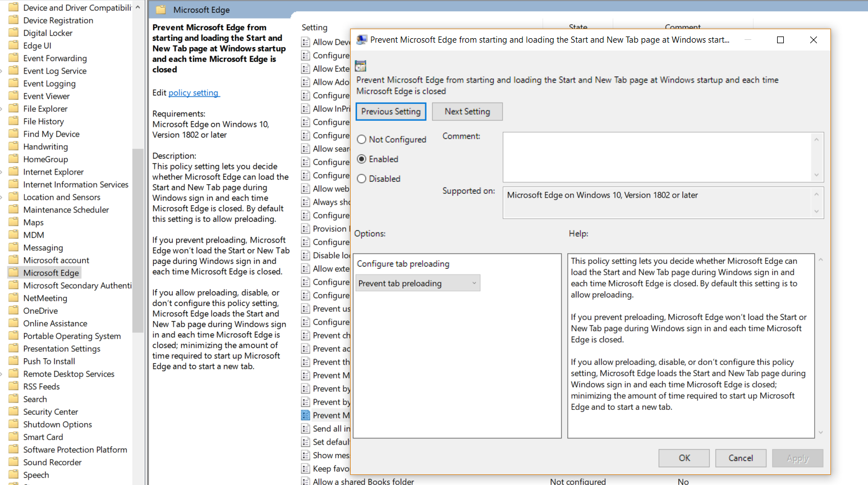Select the Online Assistance tree item
Viewport: 868px width, 485px height.
55,323
